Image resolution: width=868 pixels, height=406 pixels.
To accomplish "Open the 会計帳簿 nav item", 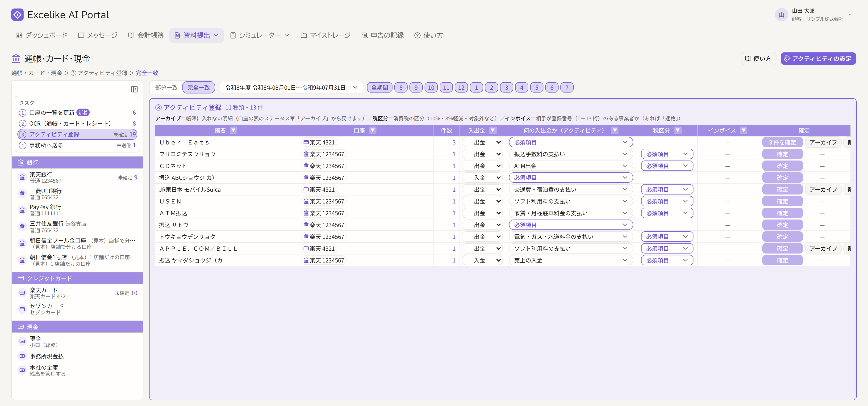I will point(146,35).
